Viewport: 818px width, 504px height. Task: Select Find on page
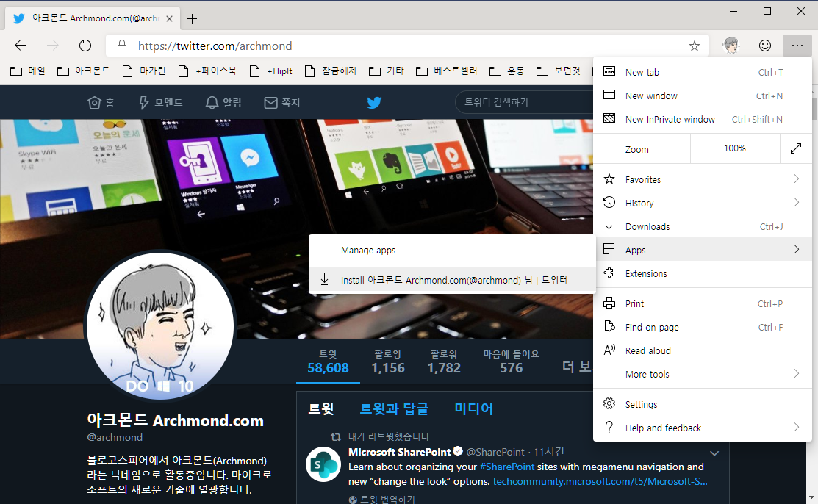702,327
